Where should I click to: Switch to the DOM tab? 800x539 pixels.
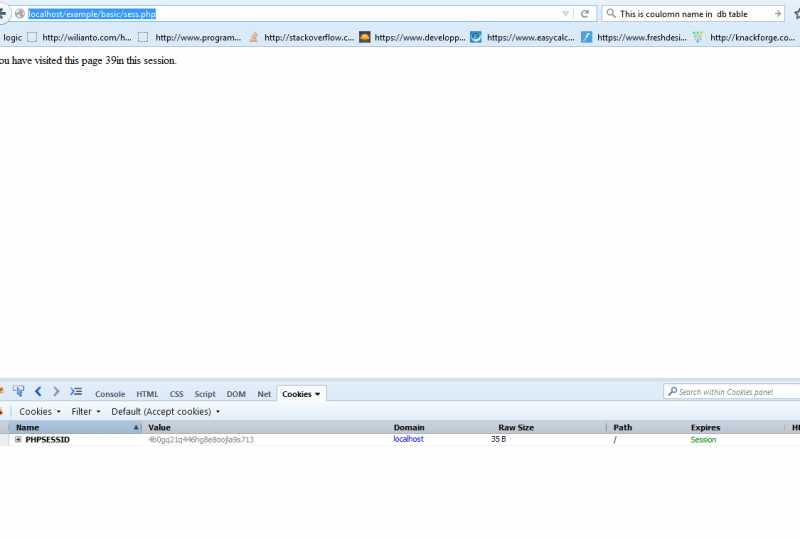coord(236,394)
